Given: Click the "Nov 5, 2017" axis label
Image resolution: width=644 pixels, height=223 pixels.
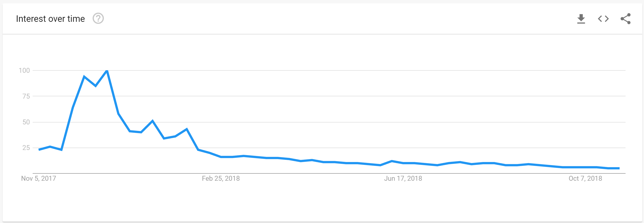Looking at the screenshot, I should 38,178.
